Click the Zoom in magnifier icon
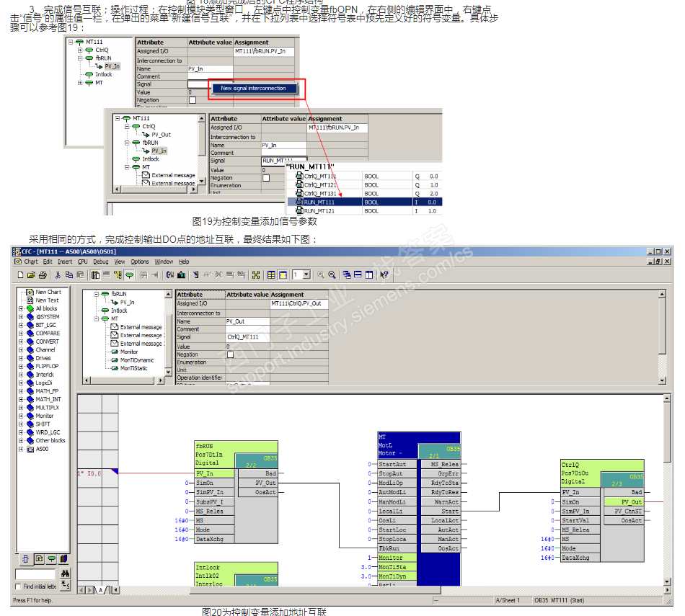The width and height of the screenshot is (685, 616). [x=321, y=275]
